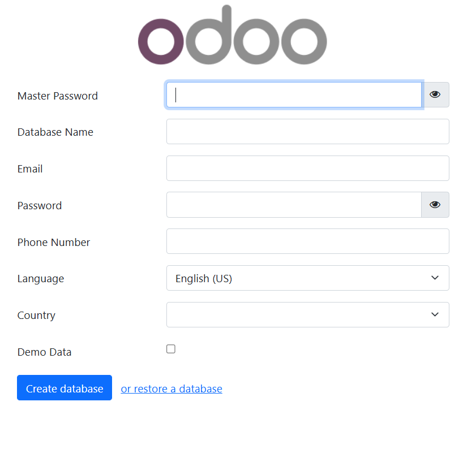Image resolution: width=476 pixels, height=462 pixels.
Task: Click the Demo Data label text
Action: 44,352
